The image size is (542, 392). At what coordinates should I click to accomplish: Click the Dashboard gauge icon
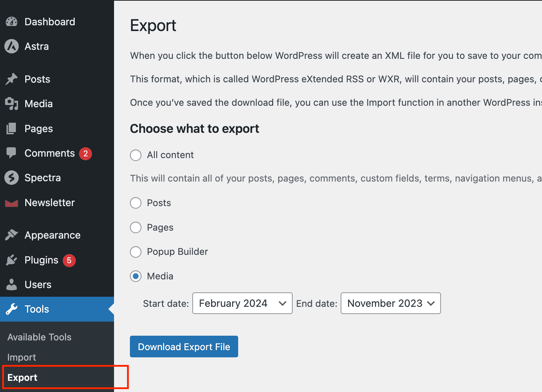click(12, 22)
